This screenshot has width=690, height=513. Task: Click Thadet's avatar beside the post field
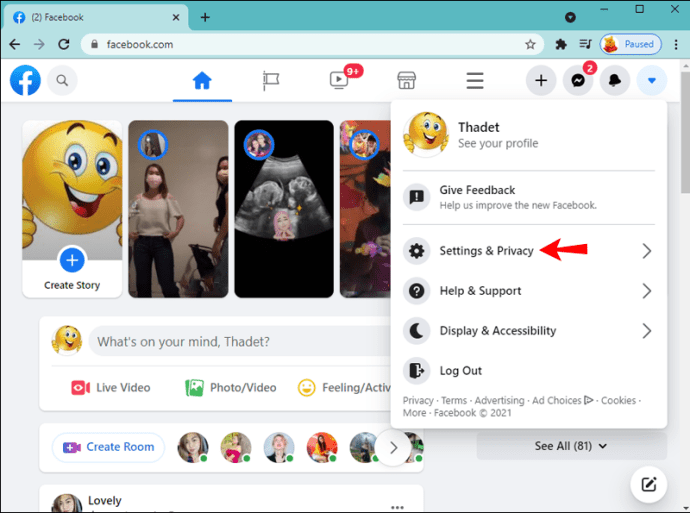click(67, 341)
